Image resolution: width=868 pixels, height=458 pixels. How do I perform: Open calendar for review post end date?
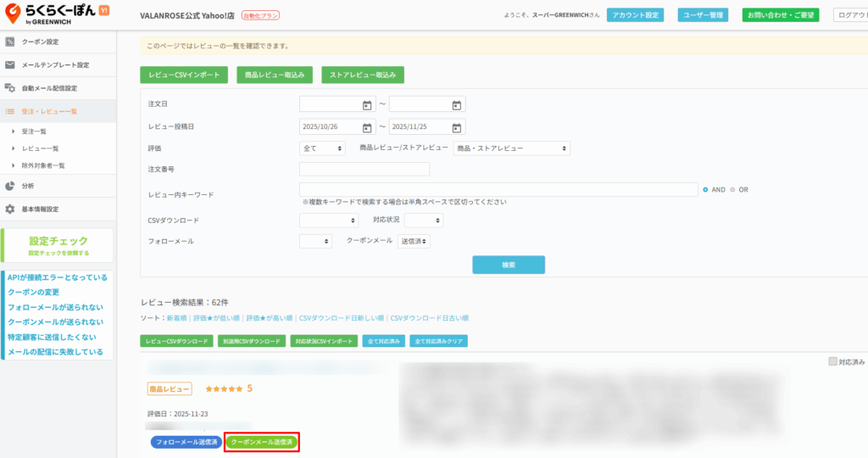[456, 127]
